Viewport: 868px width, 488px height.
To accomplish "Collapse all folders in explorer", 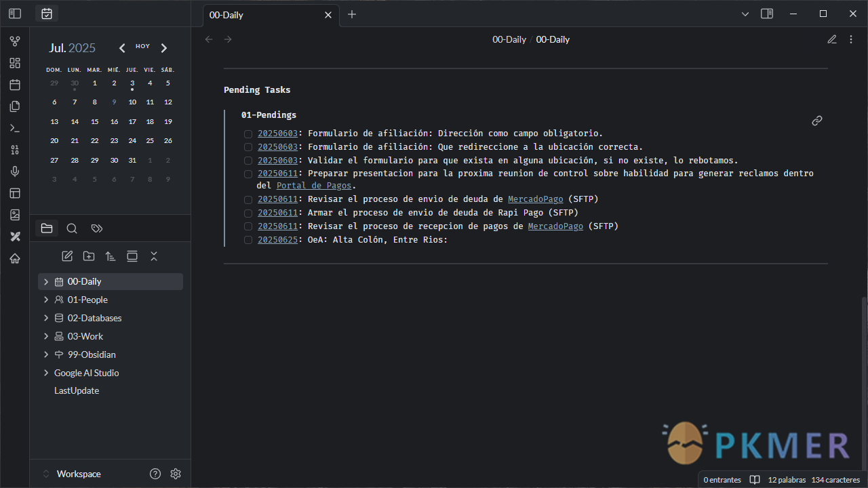I will [x=154, y=256].
